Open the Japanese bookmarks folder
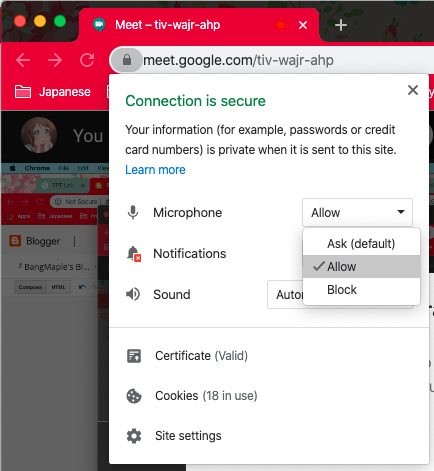This screenshot has height=471, width=434. tap(53, 92)
